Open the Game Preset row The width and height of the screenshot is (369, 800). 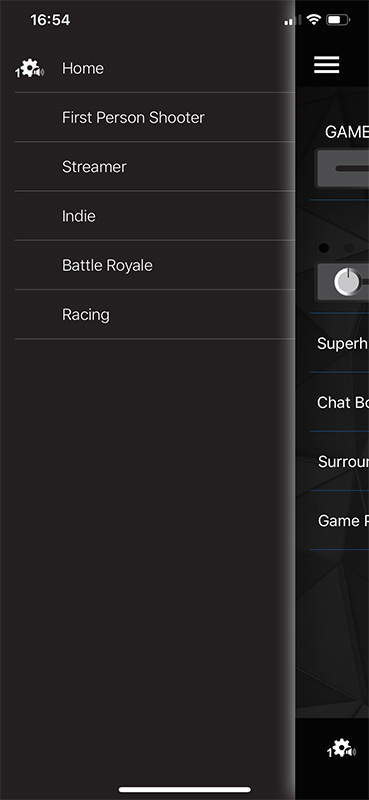point(339,521)
